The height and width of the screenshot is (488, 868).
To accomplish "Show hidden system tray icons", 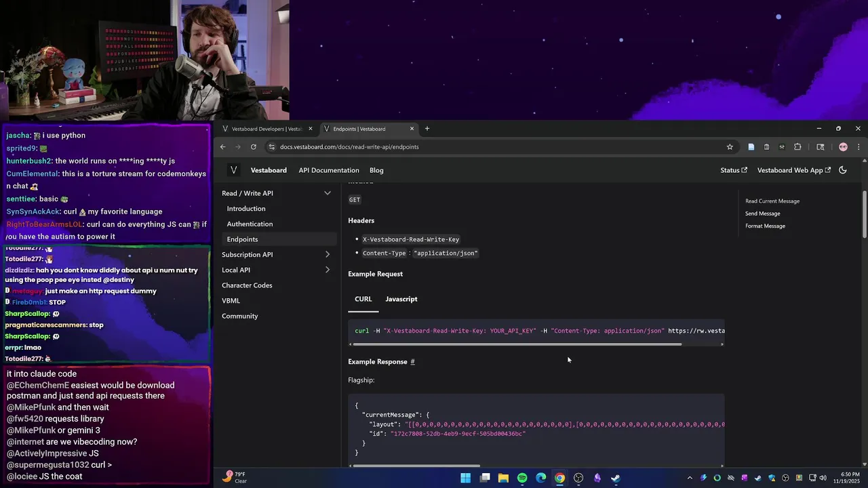I will (x=690, y=478).
